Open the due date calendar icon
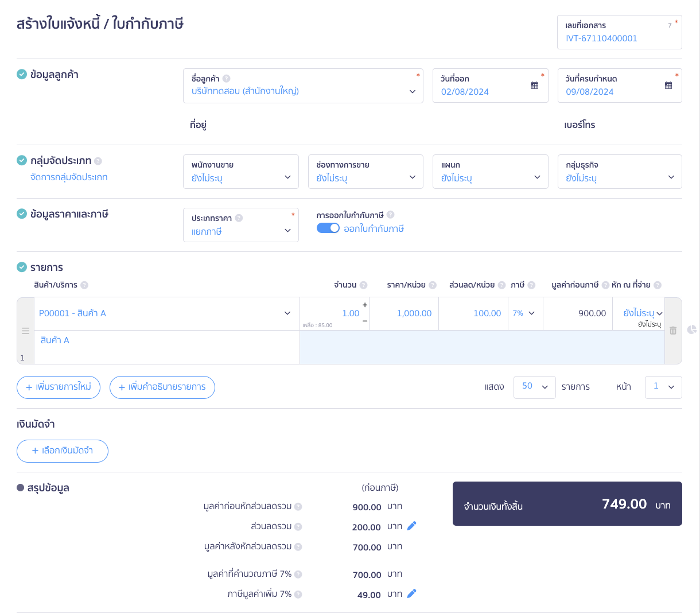This screenshot has width=700, height=613. (668, 86)
